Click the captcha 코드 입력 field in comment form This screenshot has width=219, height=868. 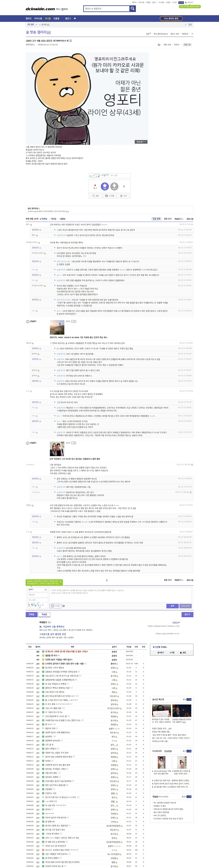pyautogui.click(x=37, y=600)
